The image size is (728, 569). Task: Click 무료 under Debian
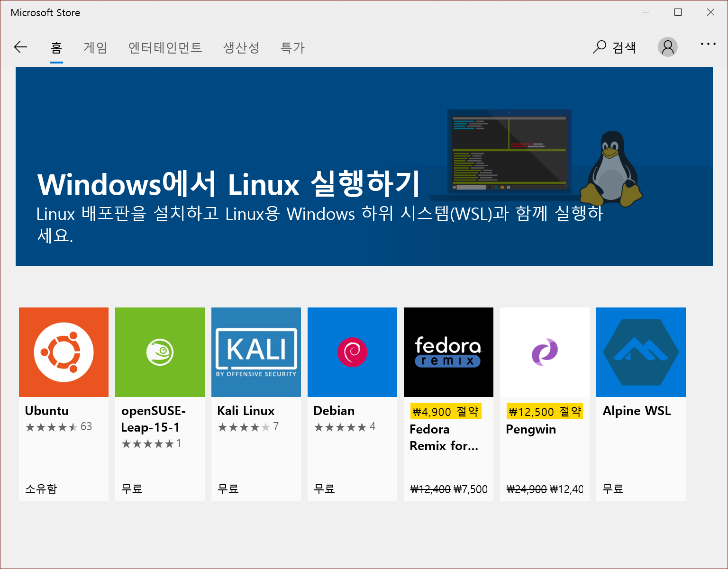click(324, 488)
